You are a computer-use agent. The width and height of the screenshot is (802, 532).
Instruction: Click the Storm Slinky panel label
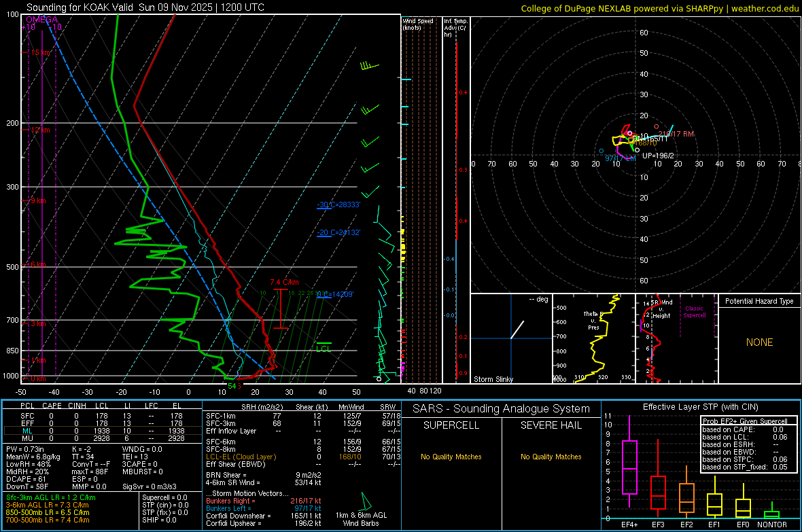493,379
